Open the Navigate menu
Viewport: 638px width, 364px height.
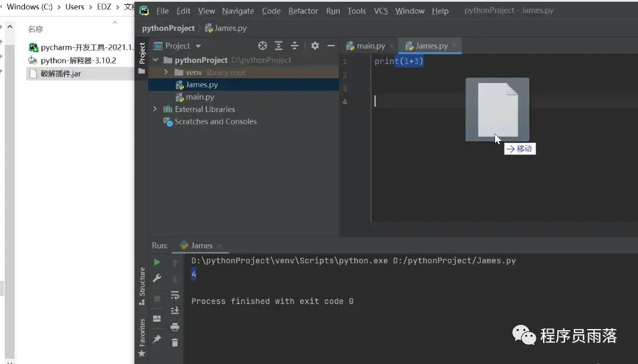click(238, 11)
